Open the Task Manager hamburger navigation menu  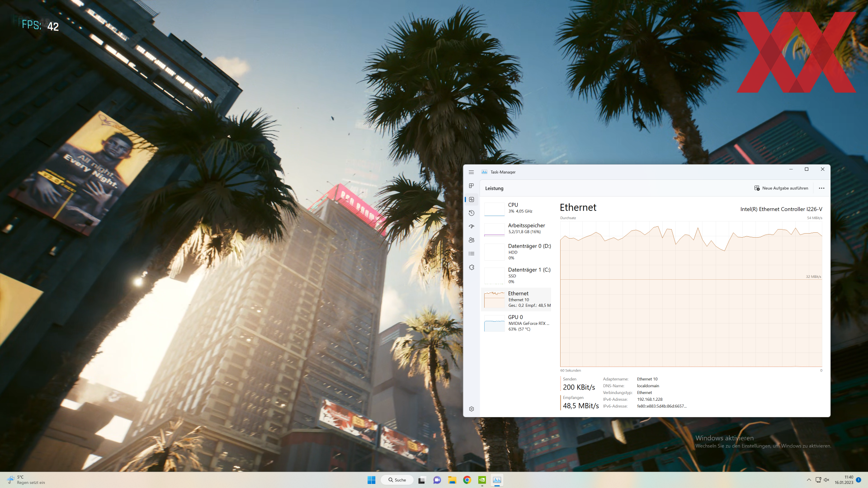pyautogui.click(x=471, y=172)
